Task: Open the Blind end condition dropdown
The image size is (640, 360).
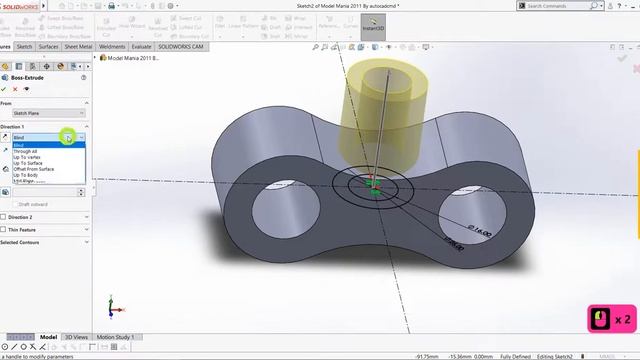Action: pyautogui.click(x=49, y=138)
